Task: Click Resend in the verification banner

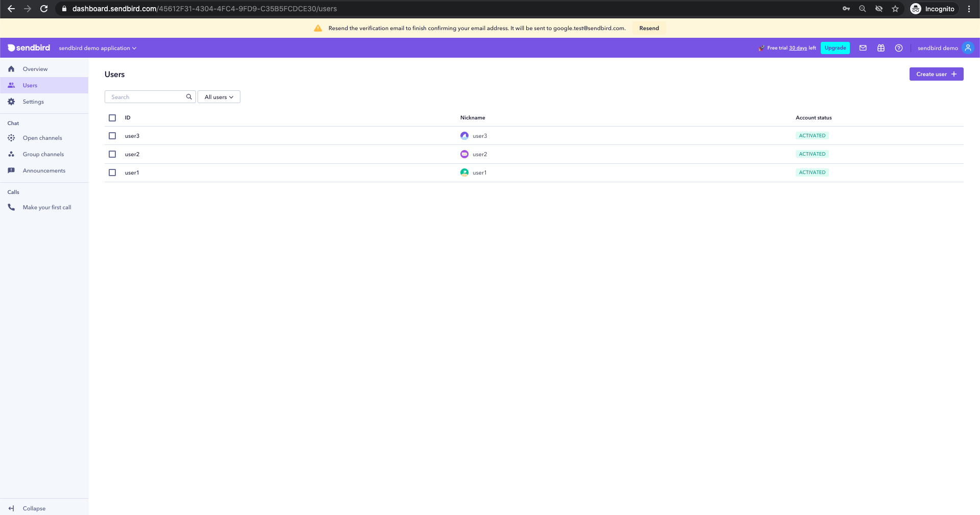Action: (649, 28)
